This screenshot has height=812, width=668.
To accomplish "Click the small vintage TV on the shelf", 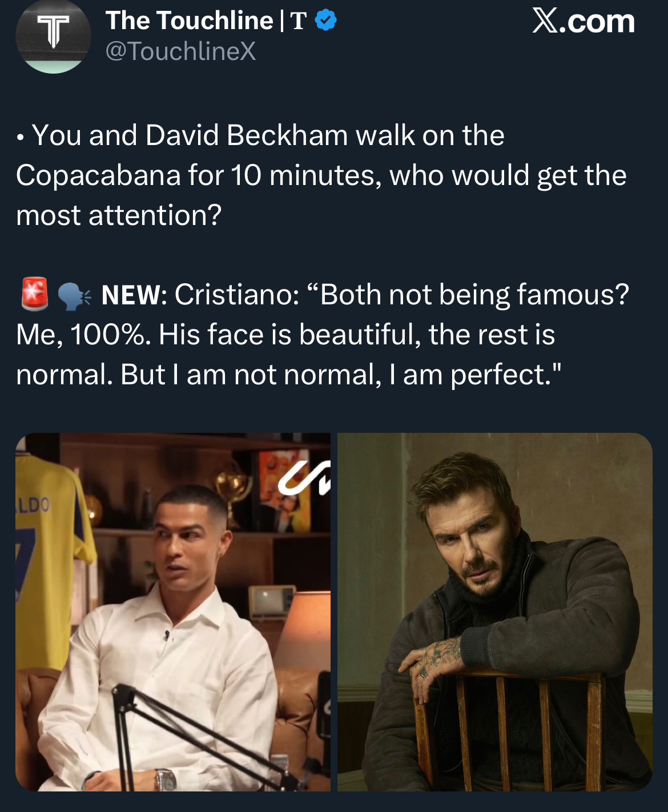I will (x=268, y=601).
